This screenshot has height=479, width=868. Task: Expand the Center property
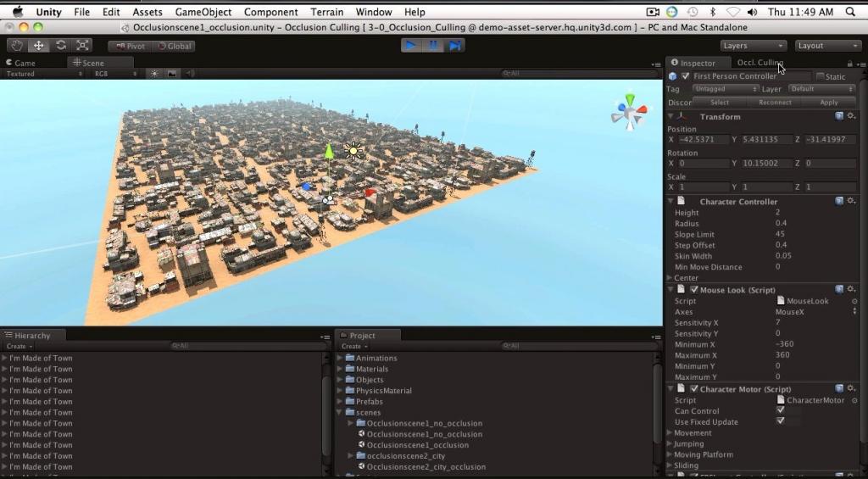pos(670,277)
